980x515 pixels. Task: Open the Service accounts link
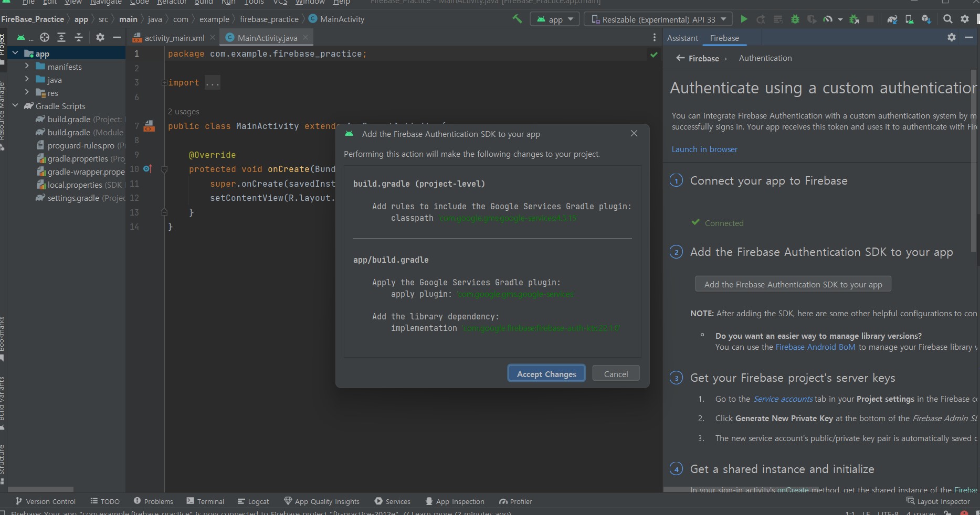pyautogui.click(x=783, y=399)
